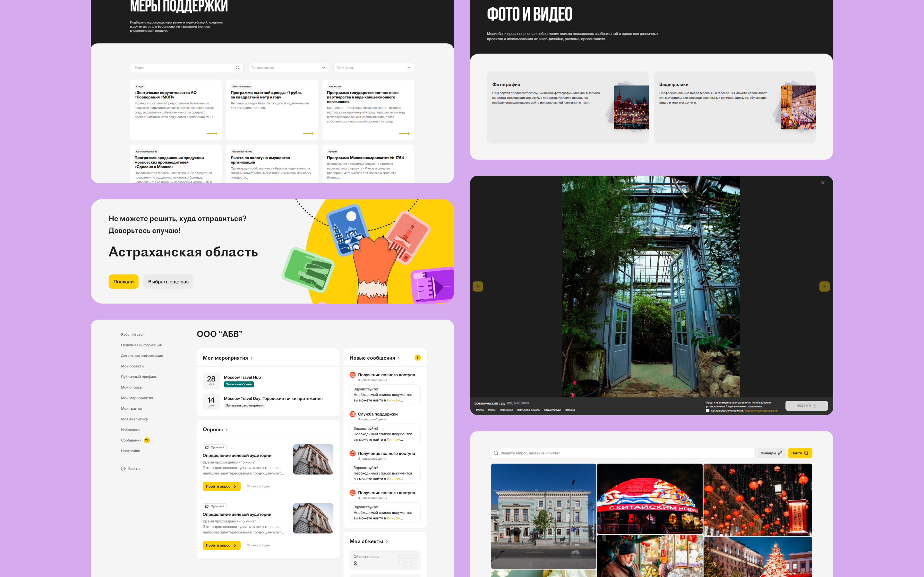Check the license agreement consent checkbox
924x577 pixels.
pos(707,411)
